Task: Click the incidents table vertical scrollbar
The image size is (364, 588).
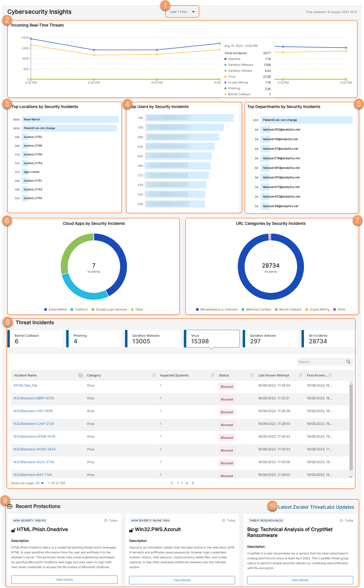Action: tap(351, 427)
